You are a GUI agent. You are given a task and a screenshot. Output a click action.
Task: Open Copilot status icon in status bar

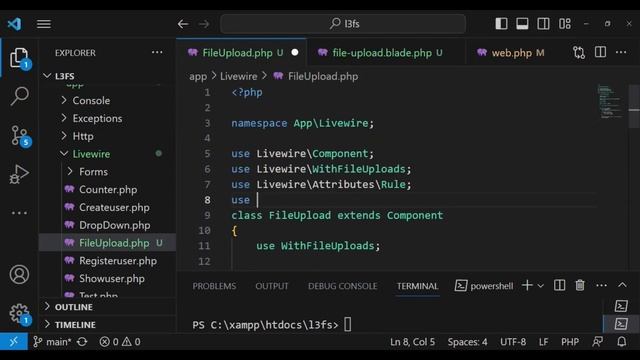(x=598, y=342)
